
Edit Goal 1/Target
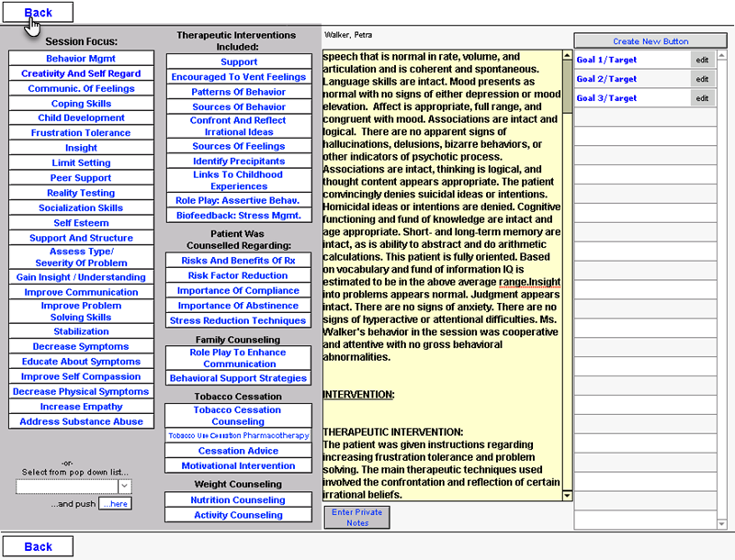point(702,60)
